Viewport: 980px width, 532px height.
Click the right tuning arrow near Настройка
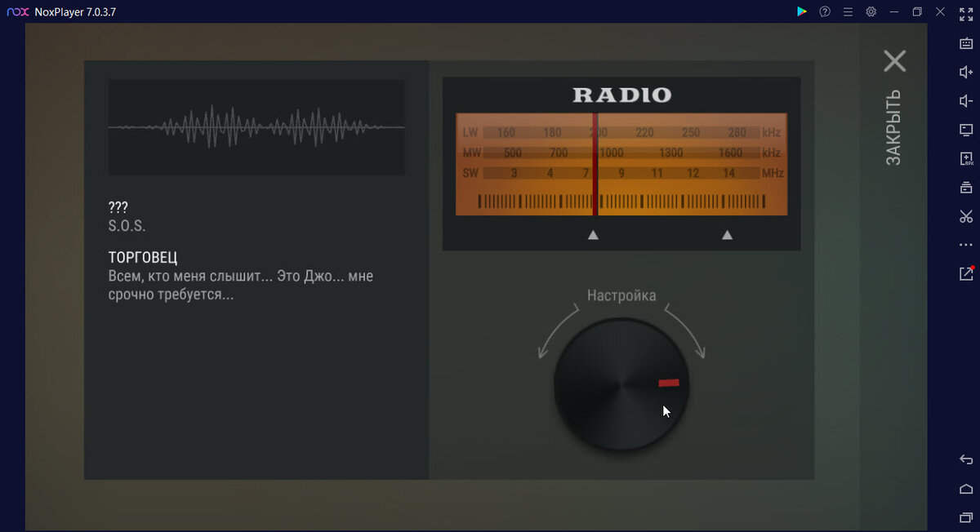[684, 330]
